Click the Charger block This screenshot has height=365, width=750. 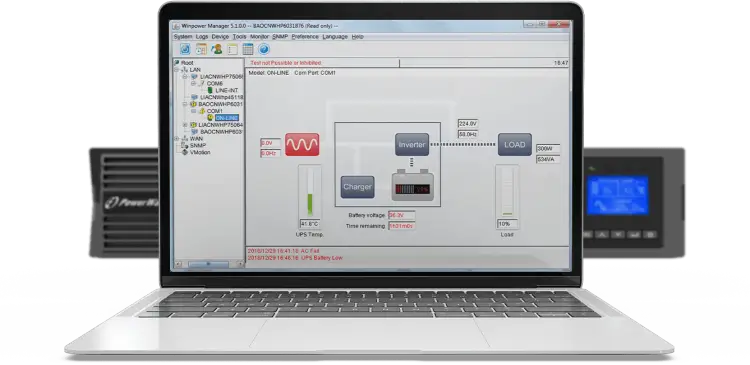(x=357, y=187)
